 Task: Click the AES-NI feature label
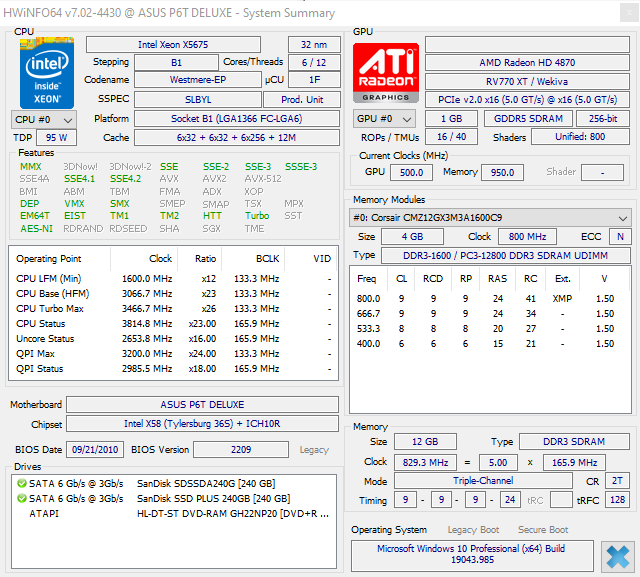click(36, 229)
